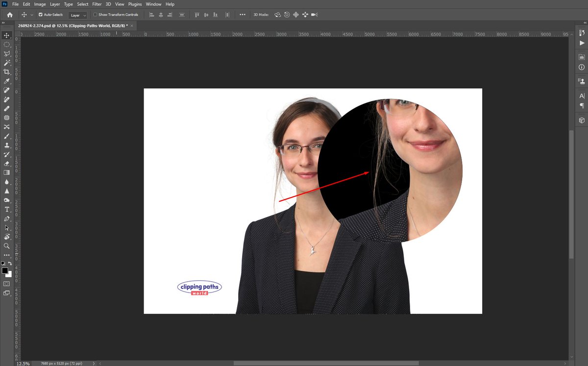
Task: Open the align and distribute more options
Action: [x=243, y=15]
